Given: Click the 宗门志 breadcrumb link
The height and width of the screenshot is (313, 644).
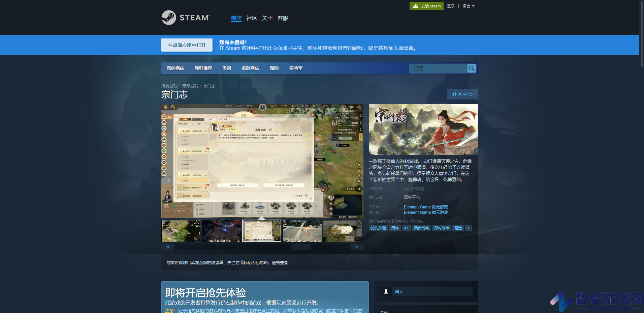Looking at the screenshot, I should coord(209,86).
